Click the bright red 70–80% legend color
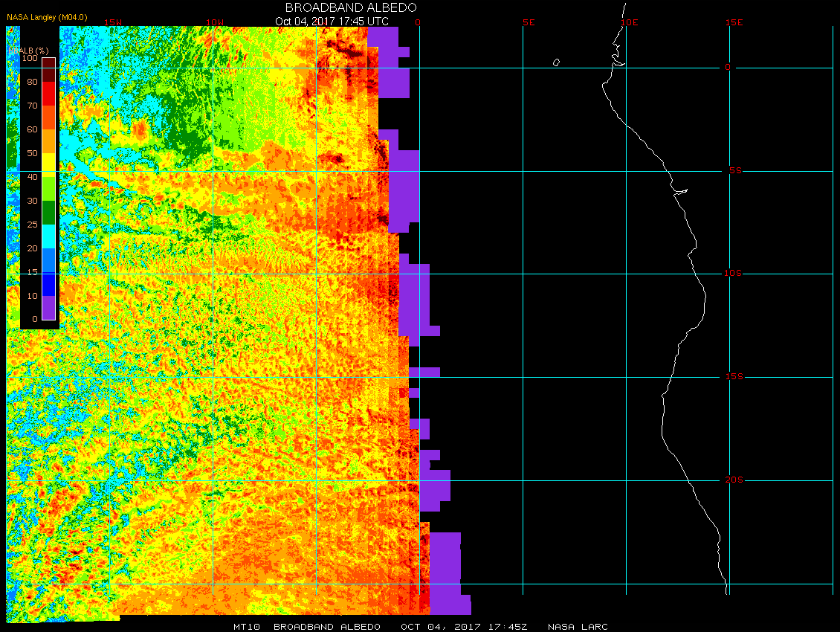 tap(49, 94)
